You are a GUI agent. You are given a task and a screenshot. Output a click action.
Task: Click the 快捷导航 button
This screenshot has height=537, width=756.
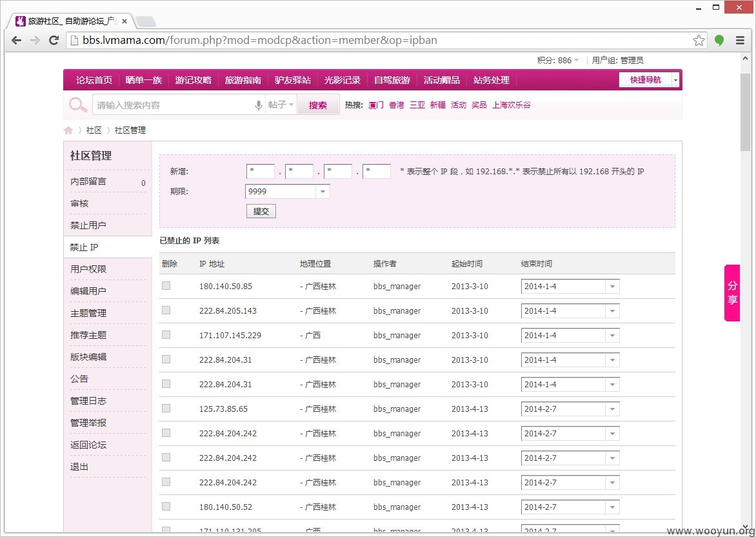[x=646, y=80]
